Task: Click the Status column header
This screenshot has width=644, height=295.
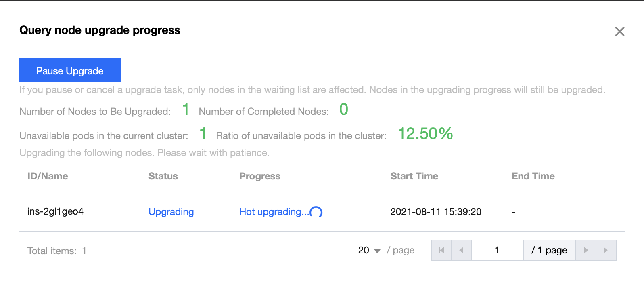Action: click(163, 176)
